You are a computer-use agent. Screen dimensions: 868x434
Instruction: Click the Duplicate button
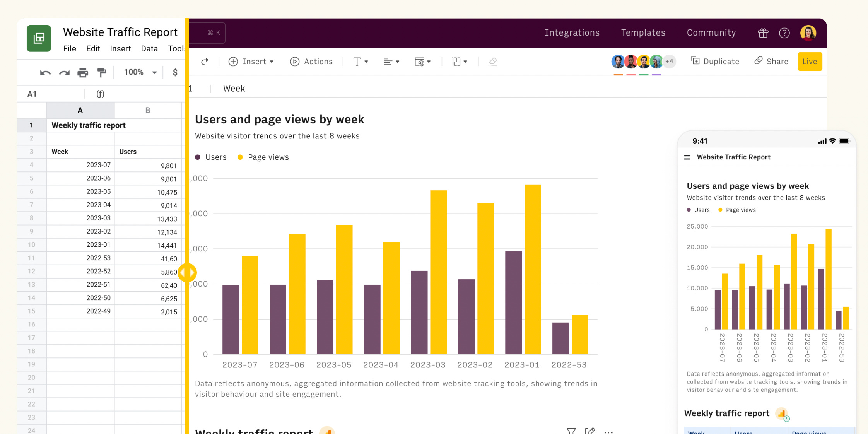click(x=715, y=62)
